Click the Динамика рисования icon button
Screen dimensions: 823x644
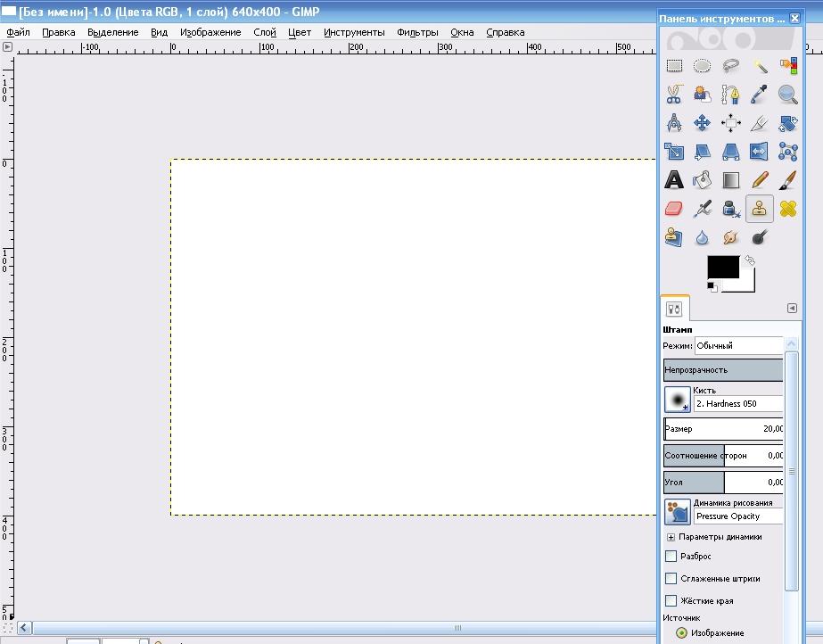click(678, 511)
